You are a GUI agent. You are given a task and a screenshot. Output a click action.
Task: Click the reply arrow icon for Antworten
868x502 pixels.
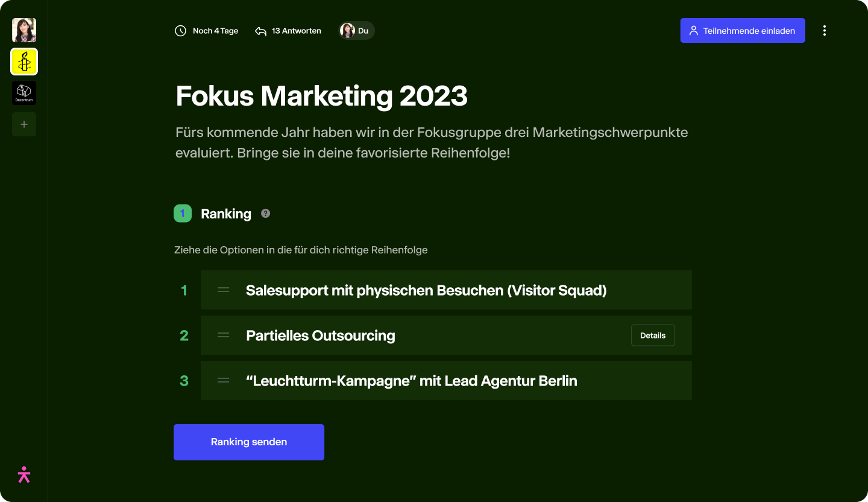click(x=260, y=31)
